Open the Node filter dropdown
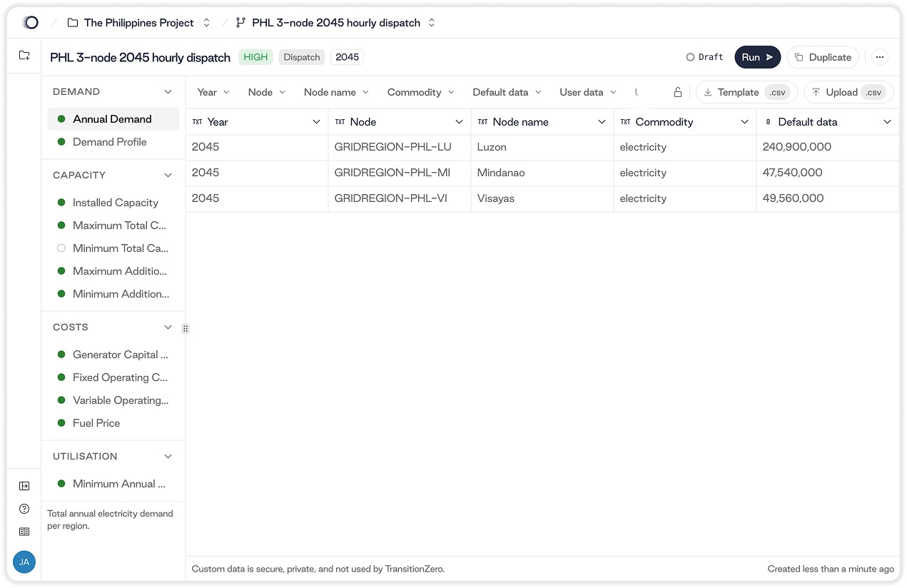Screen dimensions: 907x588 [x=267, y=92]
